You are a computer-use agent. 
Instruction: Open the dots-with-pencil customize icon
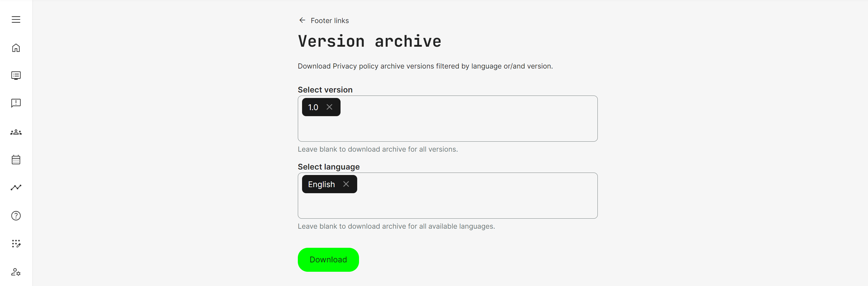[16, 244]
